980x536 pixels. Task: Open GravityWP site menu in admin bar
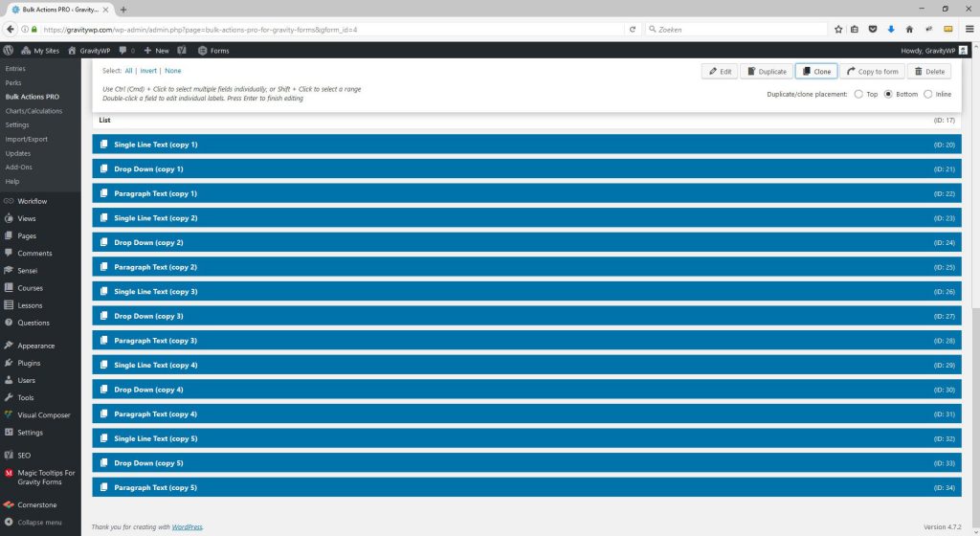click(89, 51)
